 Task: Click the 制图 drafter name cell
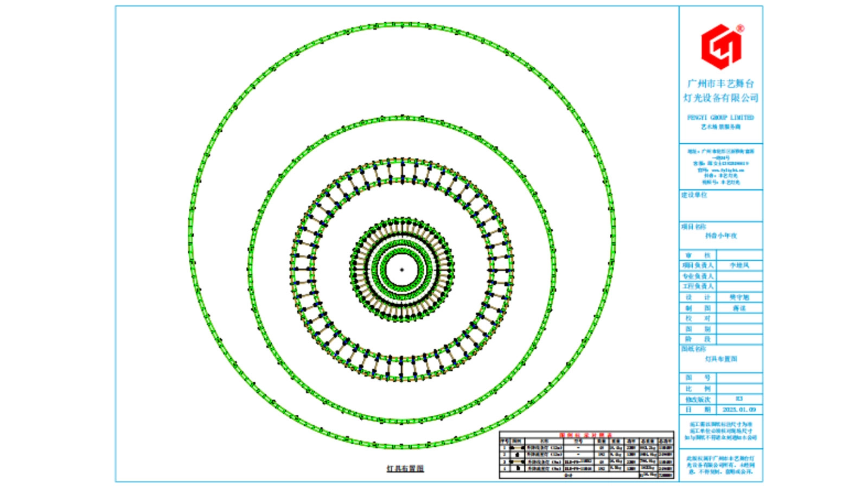coord(739,308)
